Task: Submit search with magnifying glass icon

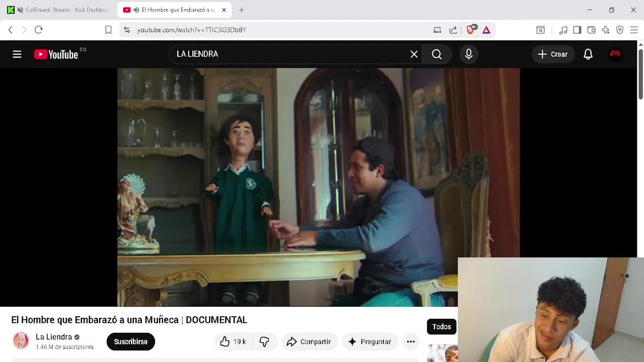Action: click(x=437, y=54)
